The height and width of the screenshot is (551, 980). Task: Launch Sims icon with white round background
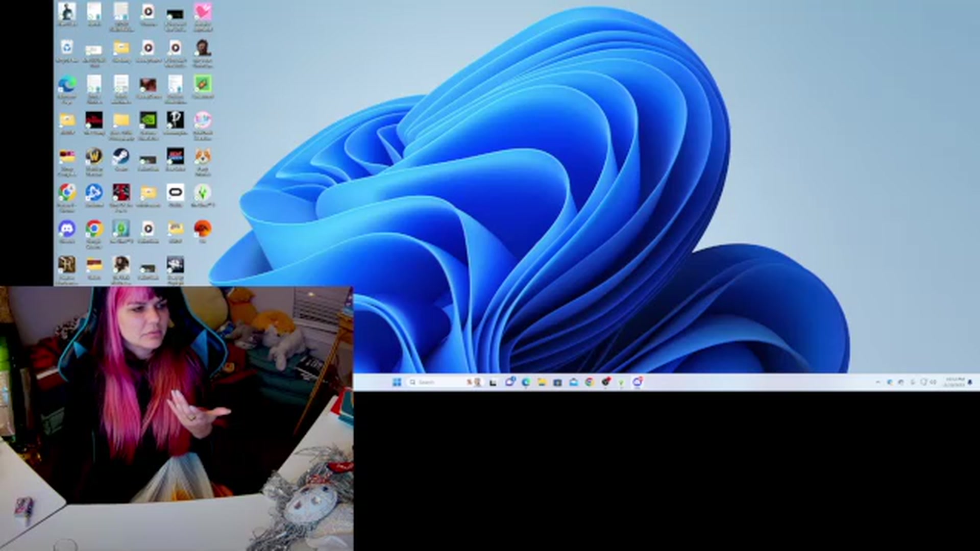pos(203,192)
